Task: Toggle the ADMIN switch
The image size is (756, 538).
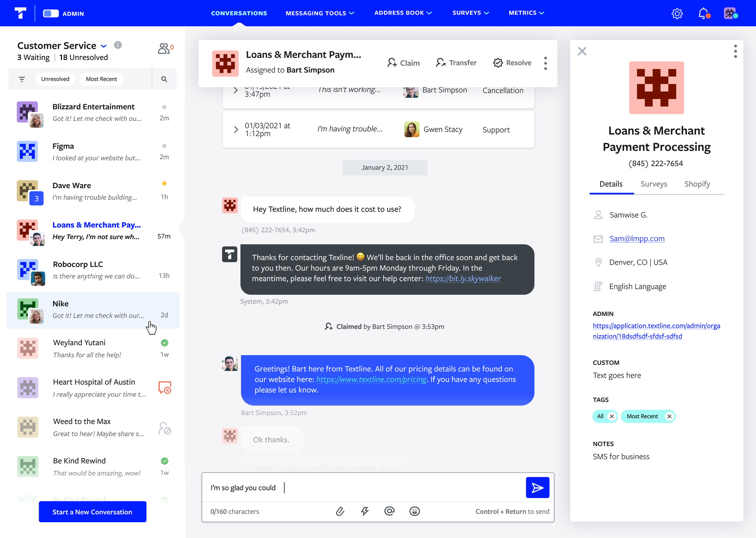Action: (x=51, y=14)
